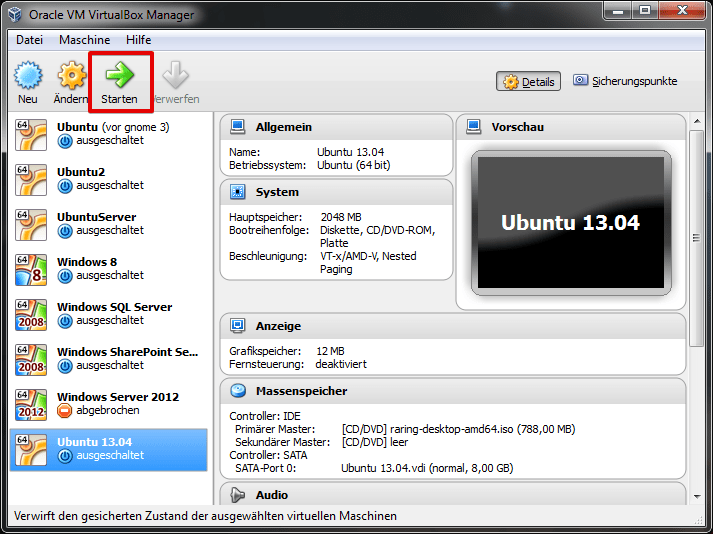713x534 pixels.
Task: Click the Windows 8 OS icon
Action: coord(31,270)
